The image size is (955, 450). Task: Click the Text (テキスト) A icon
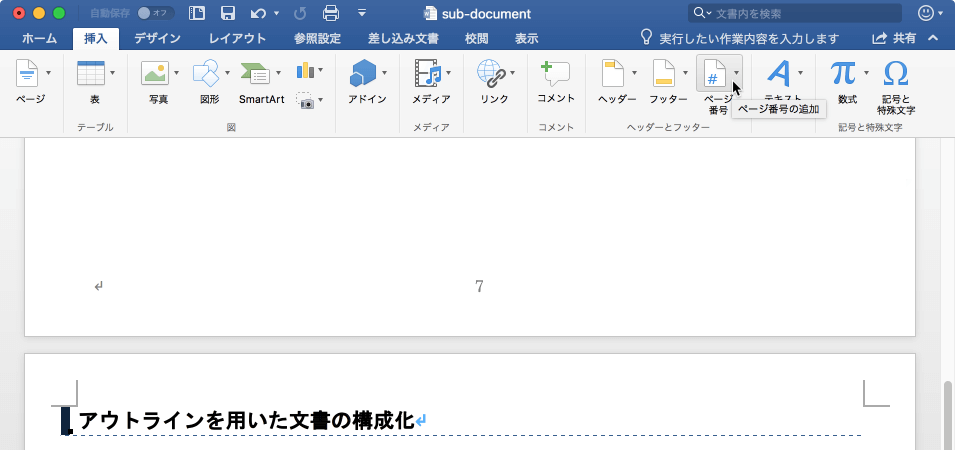pyautogui.click(x=778, y=74)
